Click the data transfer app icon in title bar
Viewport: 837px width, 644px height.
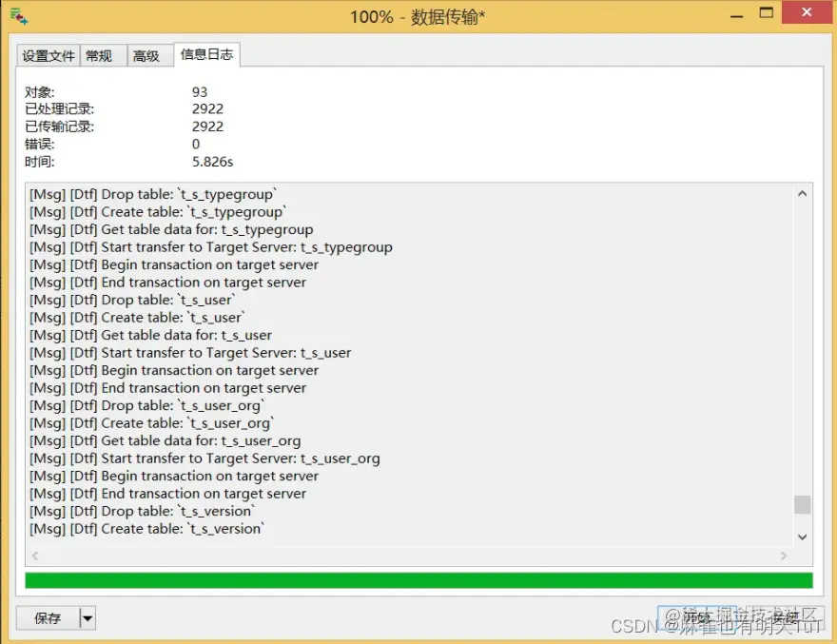(19, 16)
